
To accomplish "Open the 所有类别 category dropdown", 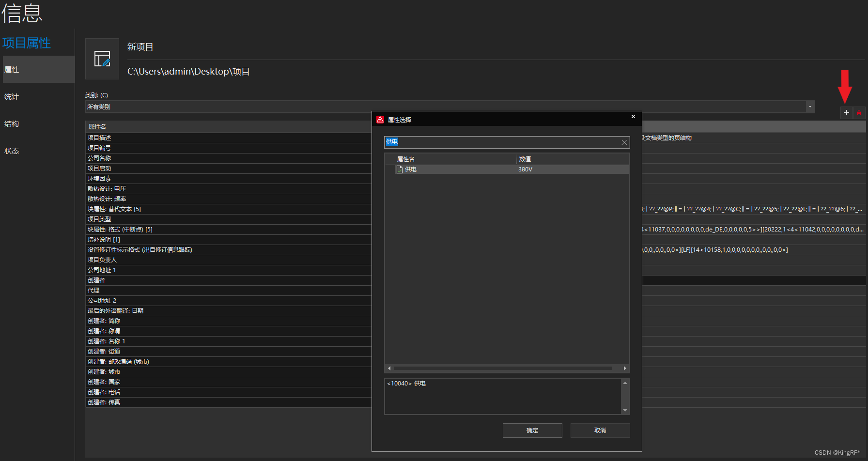I will pyautogui.click(x=810, y=107).
